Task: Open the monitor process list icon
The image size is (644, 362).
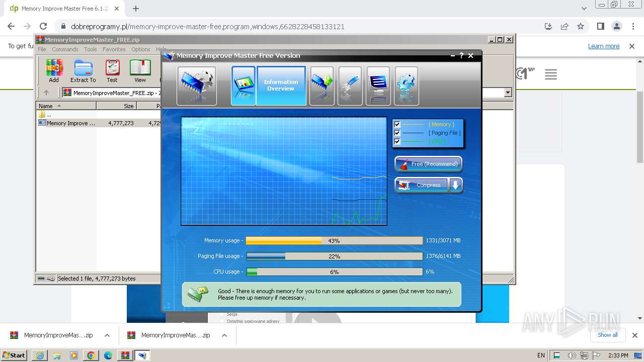Action: [x=378, y=85]
